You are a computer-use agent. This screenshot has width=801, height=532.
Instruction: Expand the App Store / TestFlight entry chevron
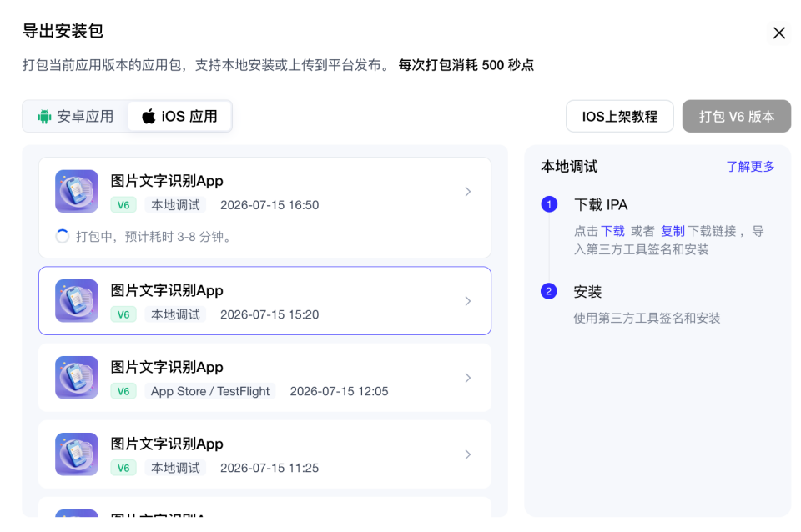tap(468, 378)
